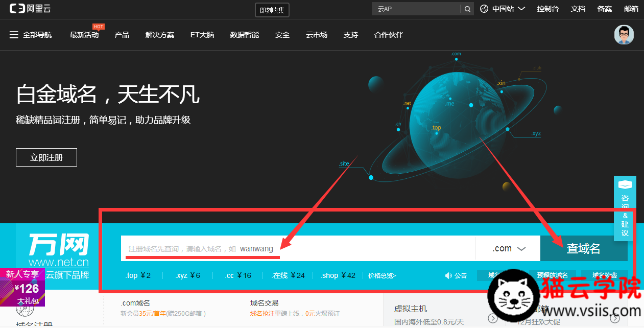Click the 全部导航 label
Image resolution: width=644 pixels, height=328 pixels.
[37, 35]
